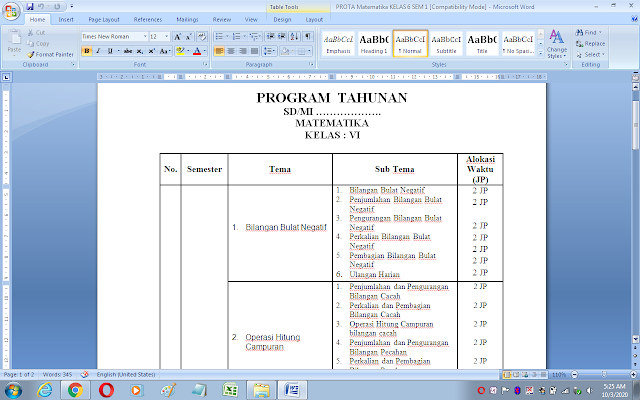Open the References tab

148,19
